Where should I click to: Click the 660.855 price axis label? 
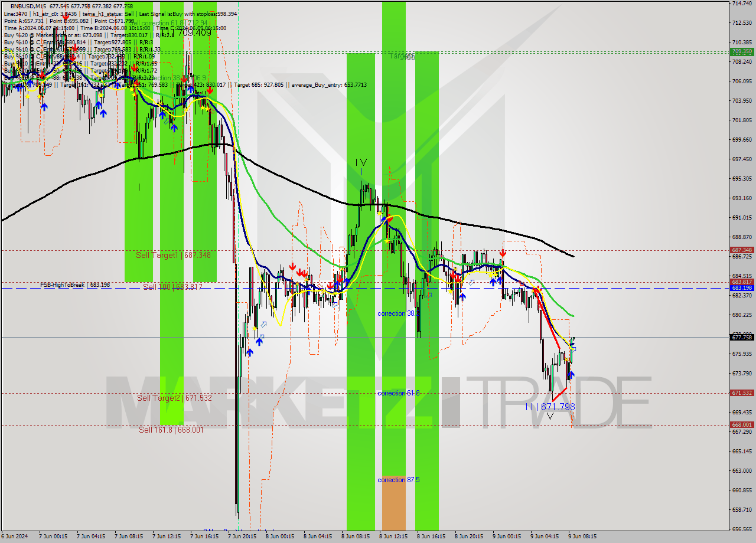pyautogui.click(x=742, y=490)
